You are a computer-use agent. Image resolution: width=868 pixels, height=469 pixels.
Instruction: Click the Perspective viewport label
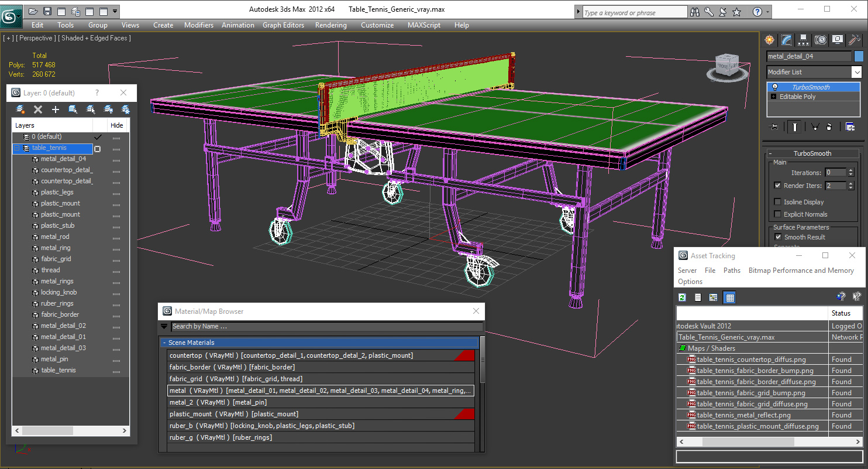pos(36,38)
